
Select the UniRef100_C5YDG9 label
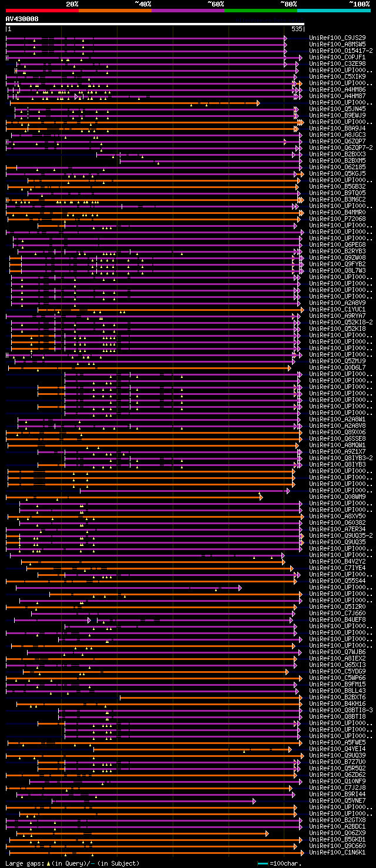click(337, 671)
